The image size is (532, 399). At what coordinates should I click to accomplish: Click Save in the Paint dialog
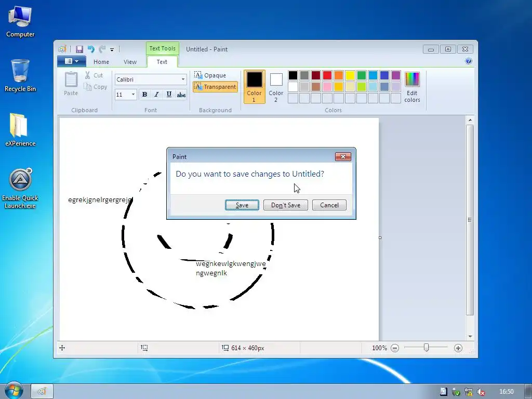pos(242,205)
